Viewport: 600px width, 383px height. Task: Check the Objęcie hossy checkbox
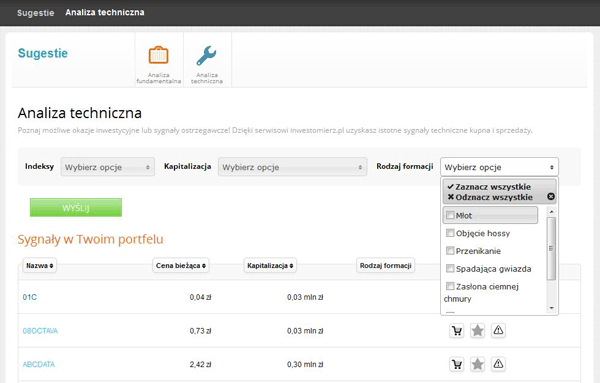[x=450, y=233]
